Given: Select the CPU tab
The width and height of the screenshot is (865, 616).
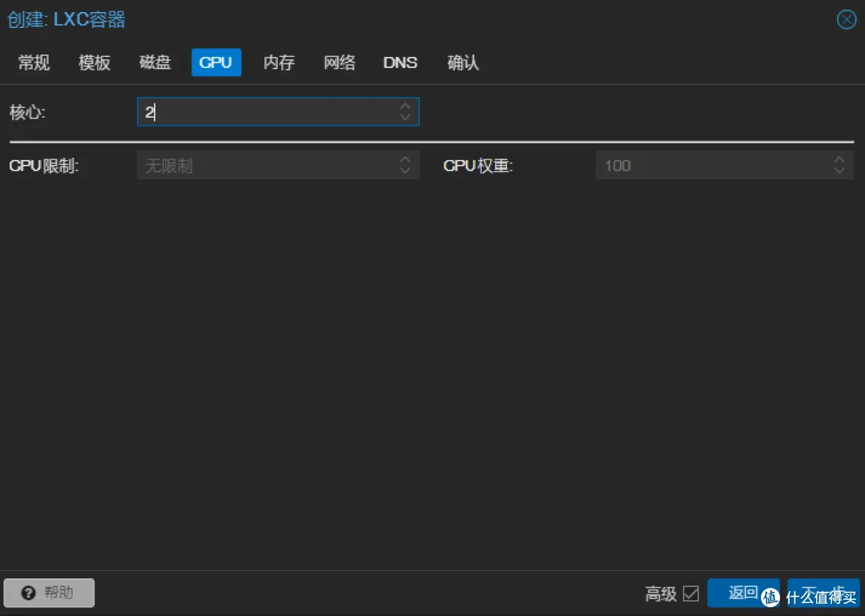Looking at the screenshot, I should tap(216, 62).
